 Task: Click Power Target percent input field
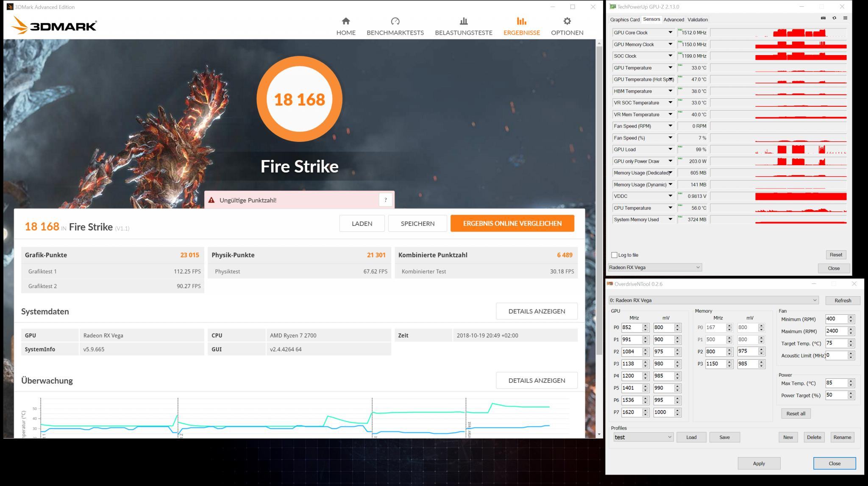(x=835, y=395)
